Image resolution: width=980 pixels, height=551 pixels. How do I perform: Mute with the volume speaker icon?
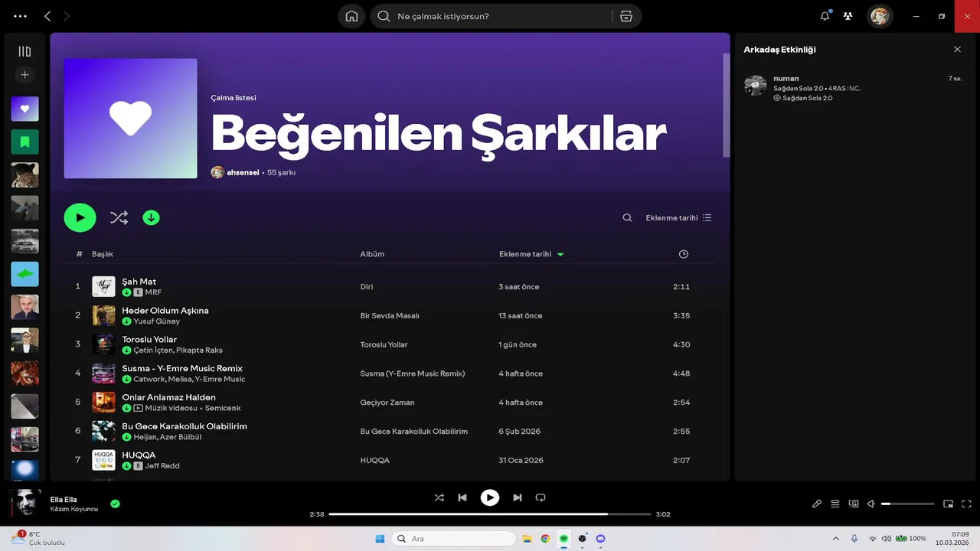tap(871, 504)
